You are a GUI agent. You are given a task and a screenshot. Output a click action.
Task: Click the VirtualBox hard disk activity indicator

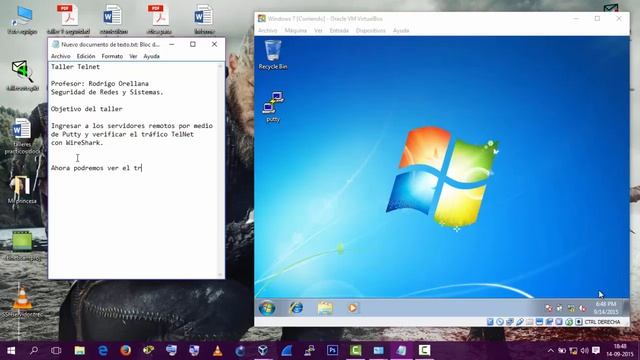(x=490, y=322)
